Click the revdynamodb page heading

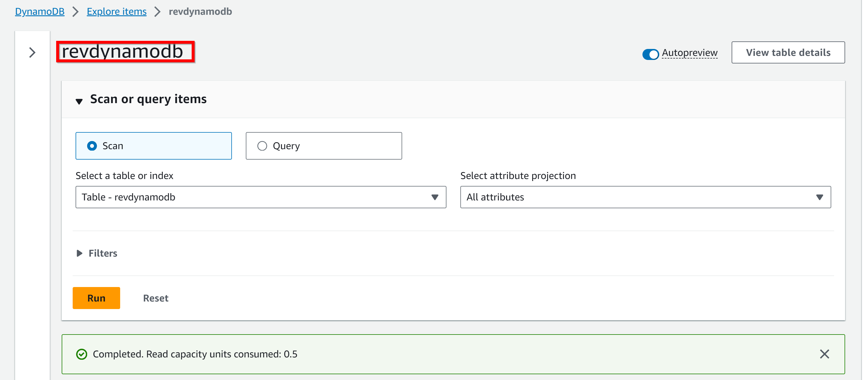[122, 52]
